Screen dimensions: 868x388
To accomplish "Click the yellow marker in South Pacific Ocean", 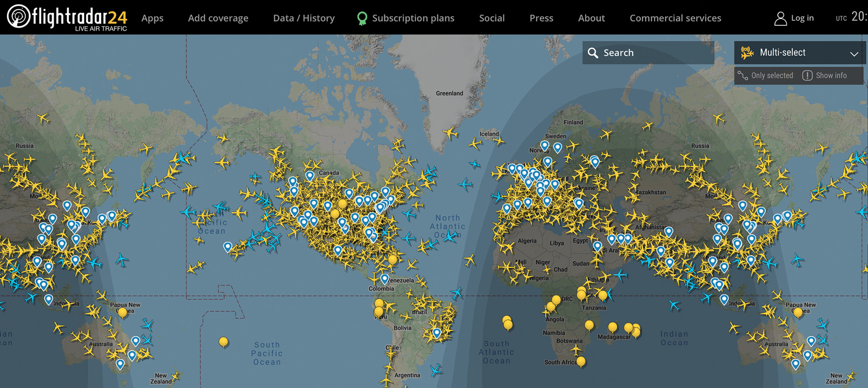I will (x=223, y=341).
